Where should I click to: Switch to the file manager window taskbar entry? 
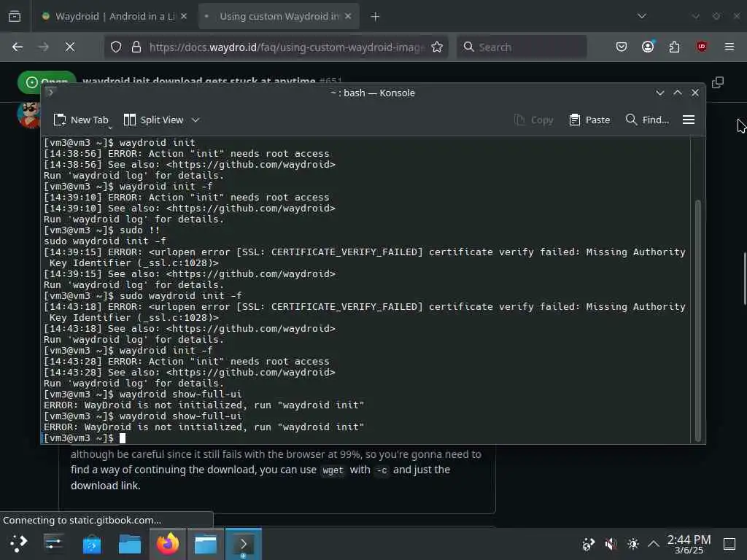206,544
